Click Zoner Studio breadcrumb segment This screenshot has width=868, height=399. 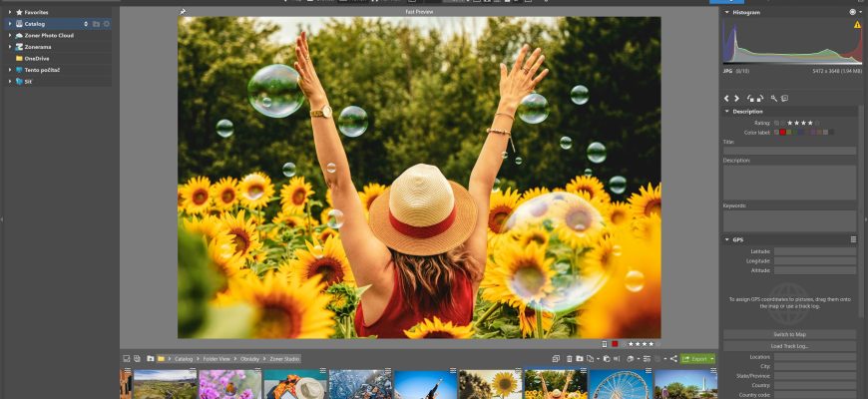tap(284, 359)
